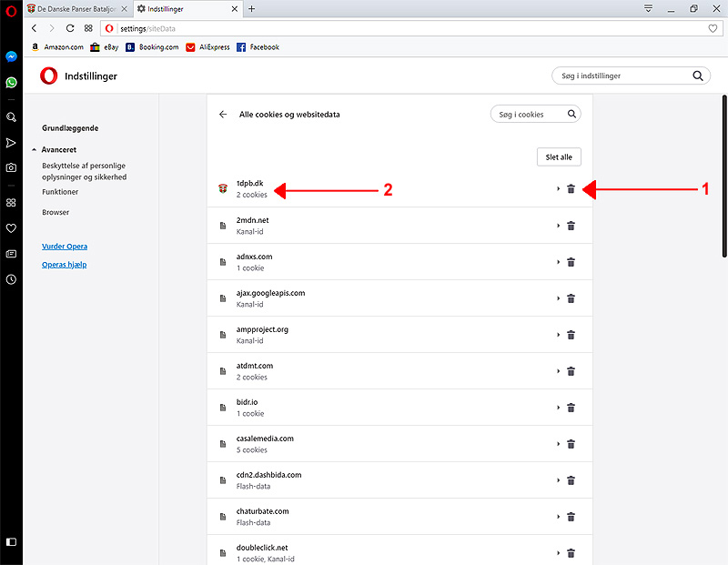Screen dimensions: 728x565
Task: Expand the 1dpb.dk cookie details arrow
Action: click(558, 189)
